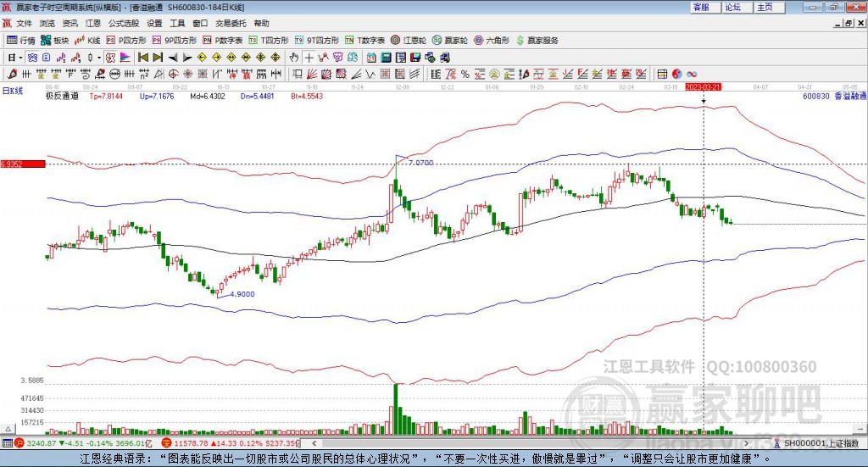868x467 pixels.
Task: Click the grid table icon beside the yin-yang
Action: point(662,74)
